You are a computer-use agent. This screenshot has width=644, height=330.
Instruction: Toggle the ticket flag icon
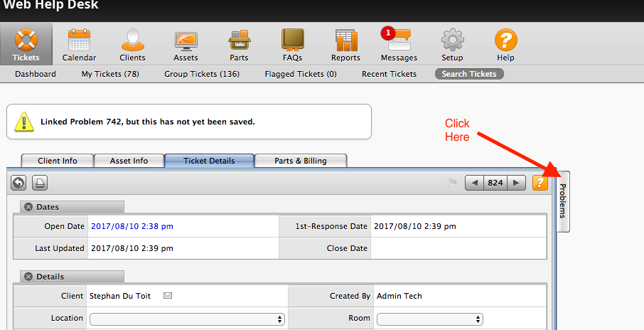point(452,183)
